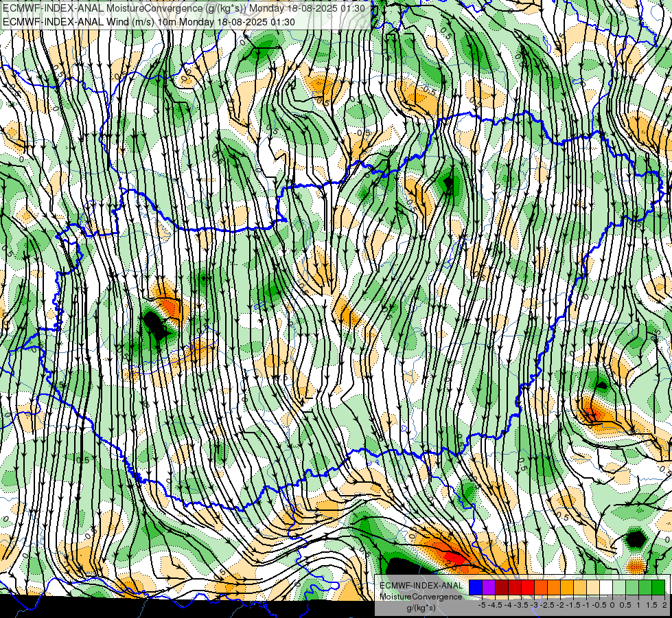Click the 1.5 tick label on the legend scale
The width and height of the screenshot is (672, 618).
pos(651,605)
